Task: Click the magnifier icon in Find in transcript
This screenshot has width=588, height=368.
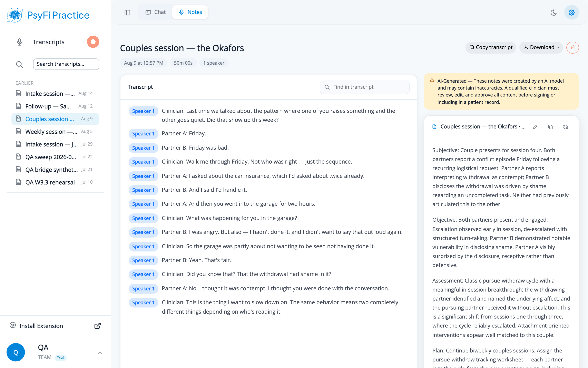Action: (x=327, y=87)
